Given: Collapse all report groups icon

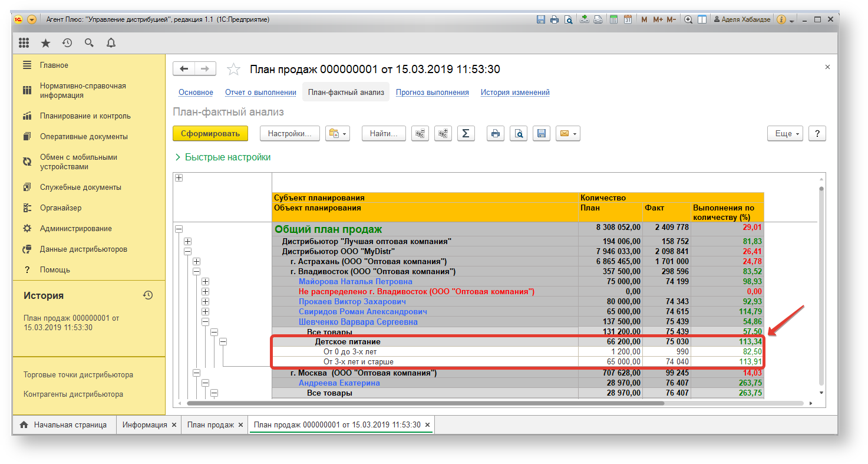Looking at the screenshot, I should click(x=420, y=134).
